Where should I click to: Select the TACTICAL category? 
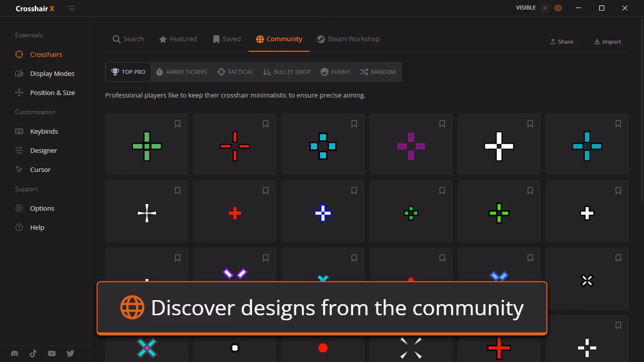(x=235, y=72)
